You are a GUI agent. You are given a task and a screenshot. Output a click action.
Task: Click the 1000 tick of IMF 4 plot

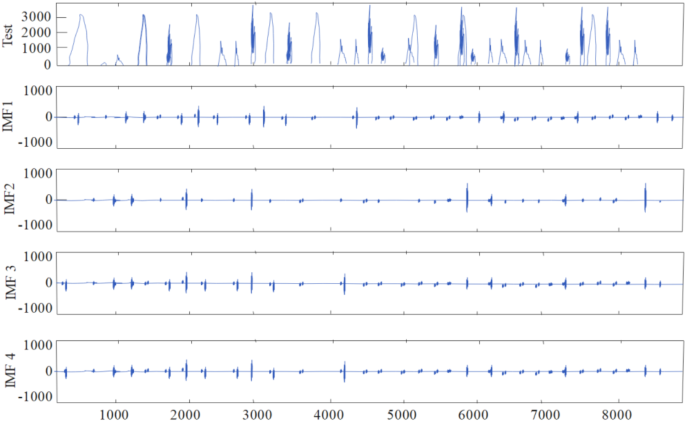[38, 345]
